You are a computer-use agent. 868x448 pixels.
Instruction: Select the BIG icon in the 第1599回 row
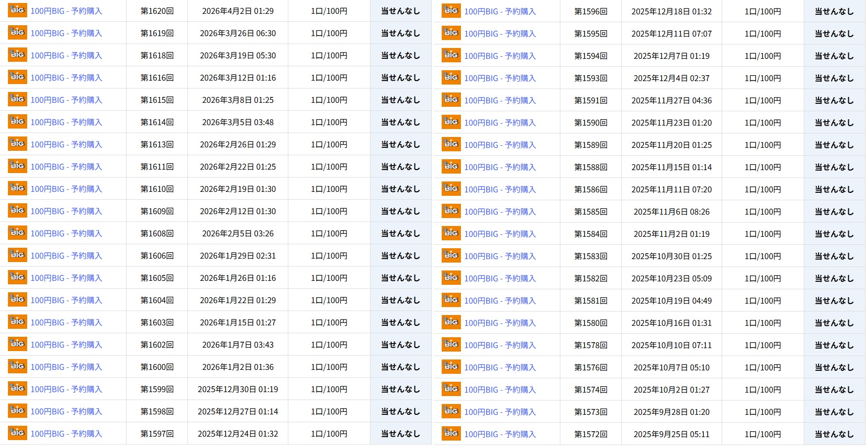(x=17, y=389)
